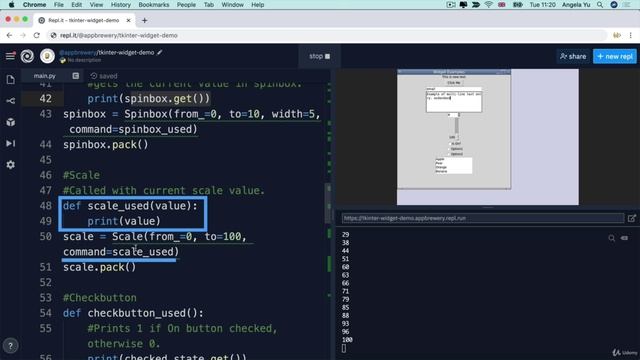Open a new Chrome tab
The image size is (640, 360).
pos(144,20)
